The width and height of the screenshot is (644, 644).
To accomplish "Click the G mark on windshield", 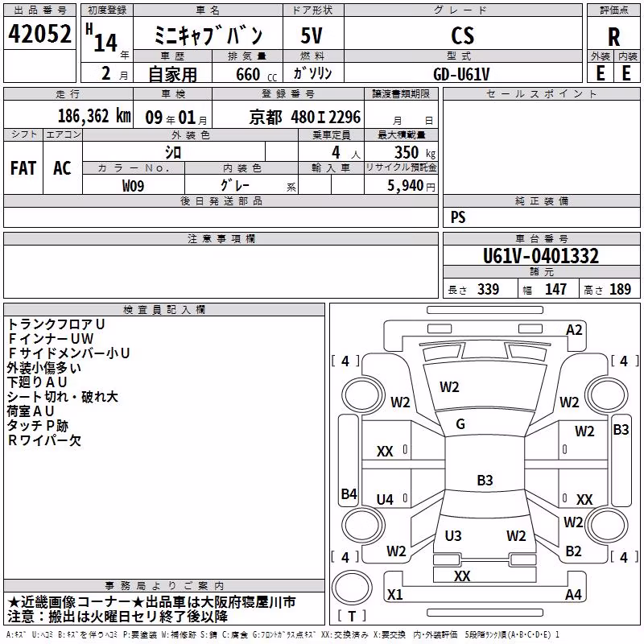I will click(x=460, y=424).
